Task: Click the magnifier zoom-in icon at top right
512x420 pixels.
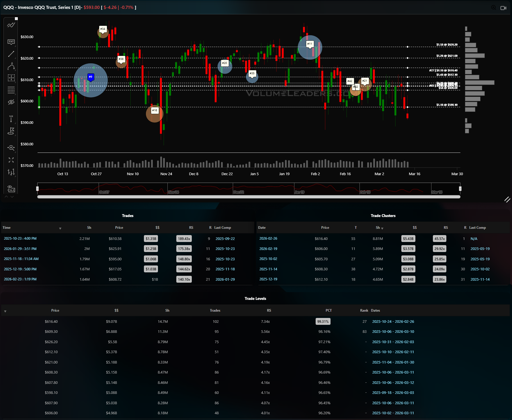Action: pos(494,8)
